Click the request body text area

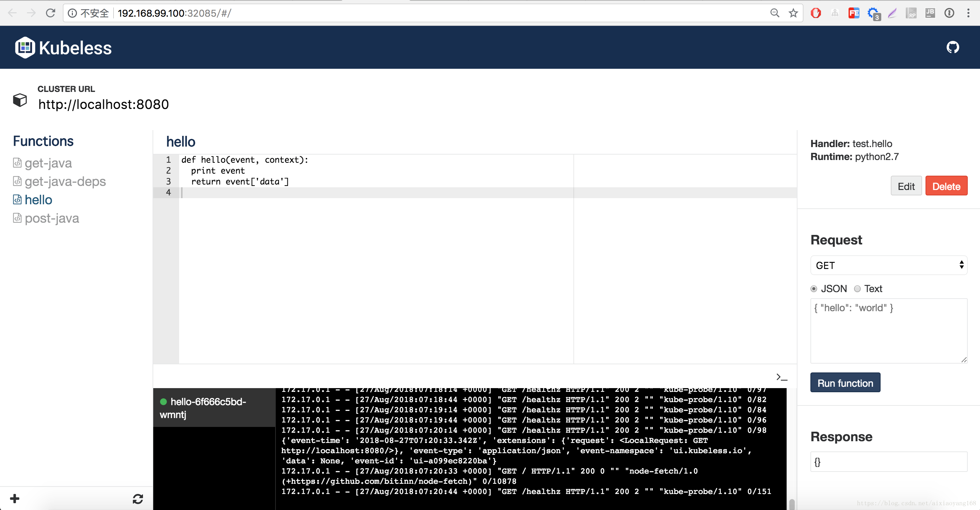click(x=888, y=330)
